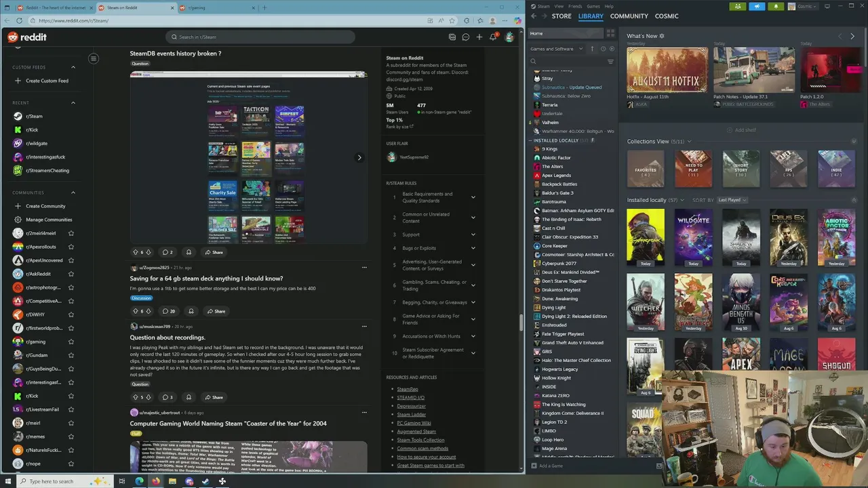
Task: Open File Explorer from taskbar
Action: (x=172, y=481)
